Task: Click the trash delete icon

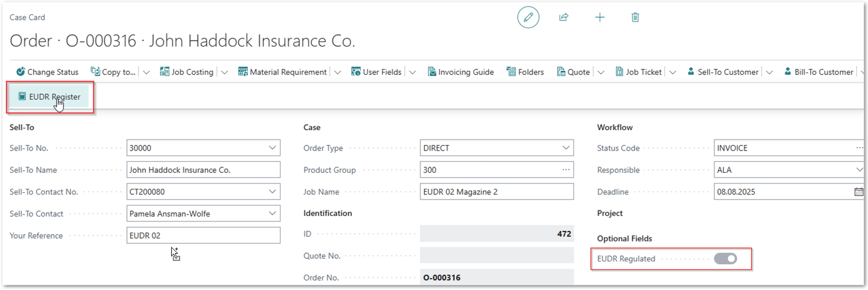Action: 635,17
